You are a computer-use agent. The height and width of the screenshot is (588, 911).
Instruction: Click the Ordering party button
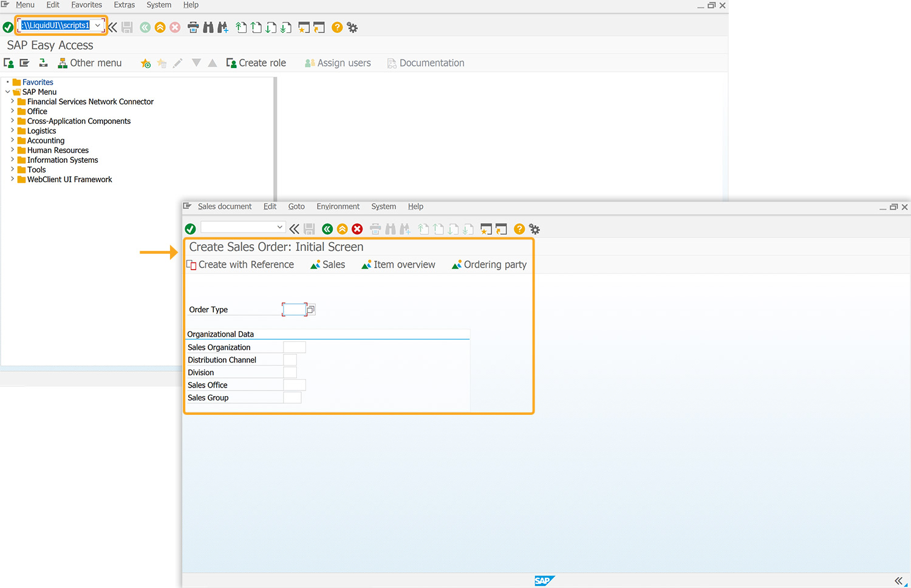(x=490, y=265)
